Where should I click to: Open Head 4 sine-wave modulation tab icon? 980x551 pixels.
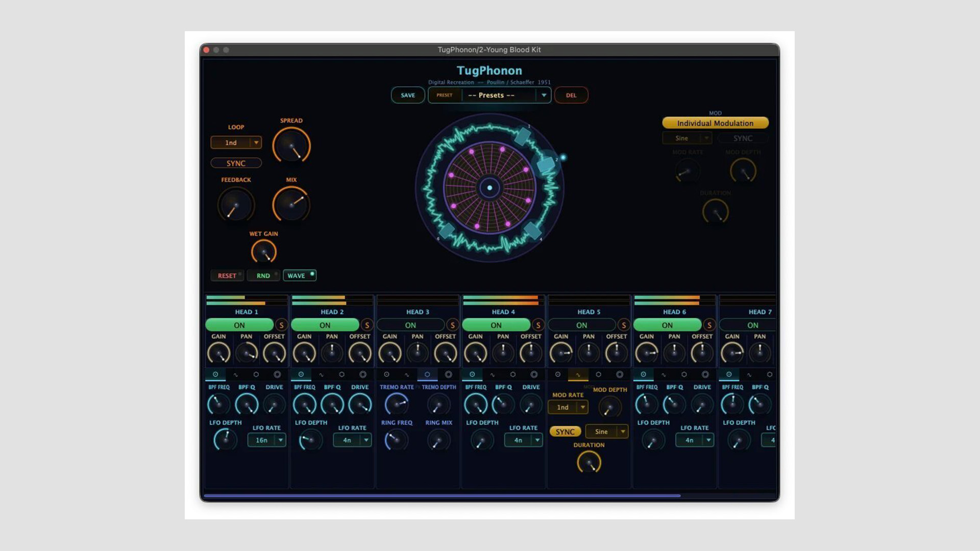coord(493,374)
